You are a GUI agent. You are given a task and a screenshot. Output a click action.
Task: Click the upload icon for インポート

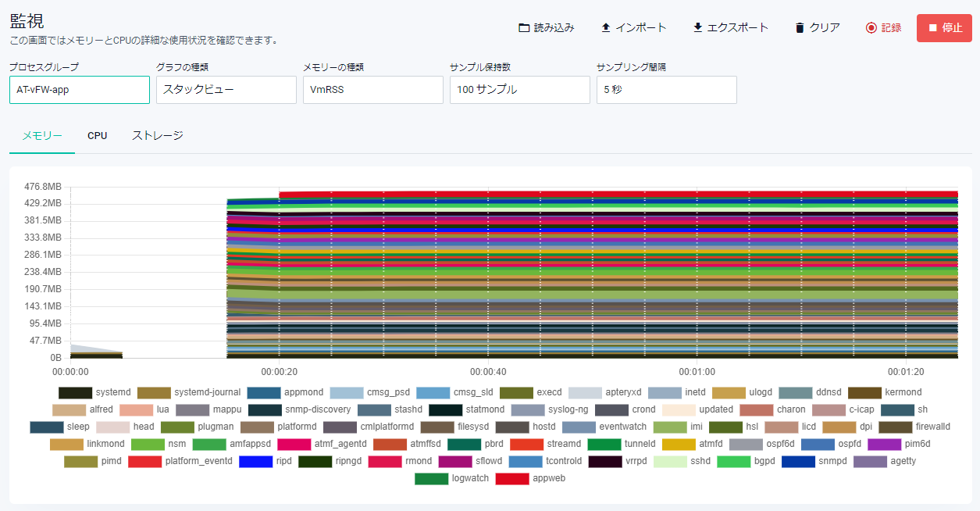606,28
